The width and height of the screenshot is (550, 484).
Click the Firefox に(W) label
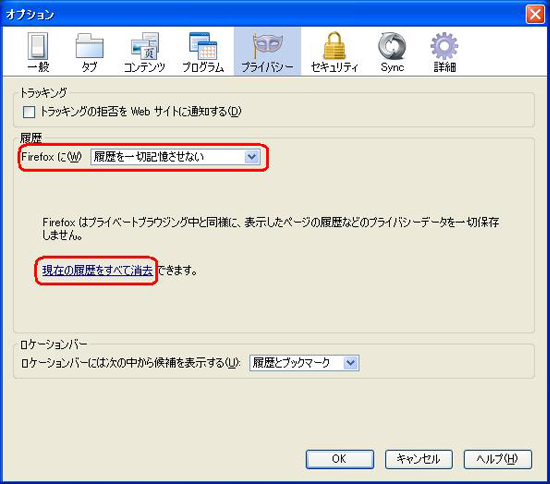(51, 157)
